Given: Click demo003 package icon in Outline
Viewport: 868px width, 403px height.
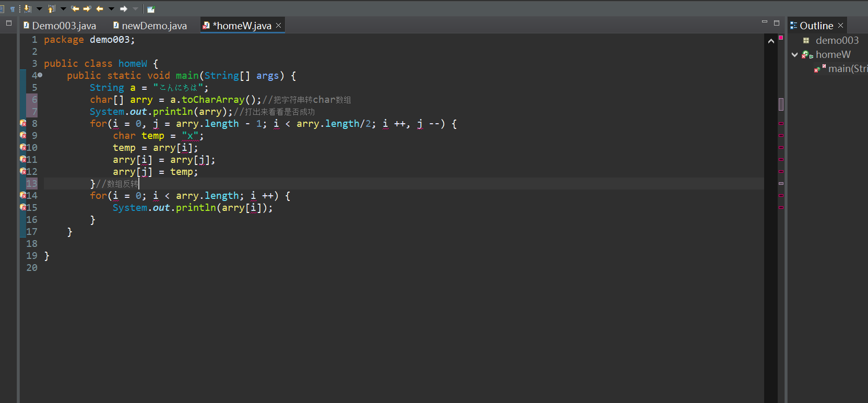Looking at the screenshot, I should coord(806,40).
